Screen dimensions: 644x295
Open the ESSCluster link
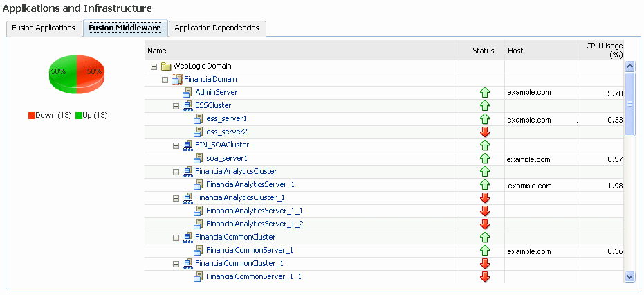coord(213,105)
